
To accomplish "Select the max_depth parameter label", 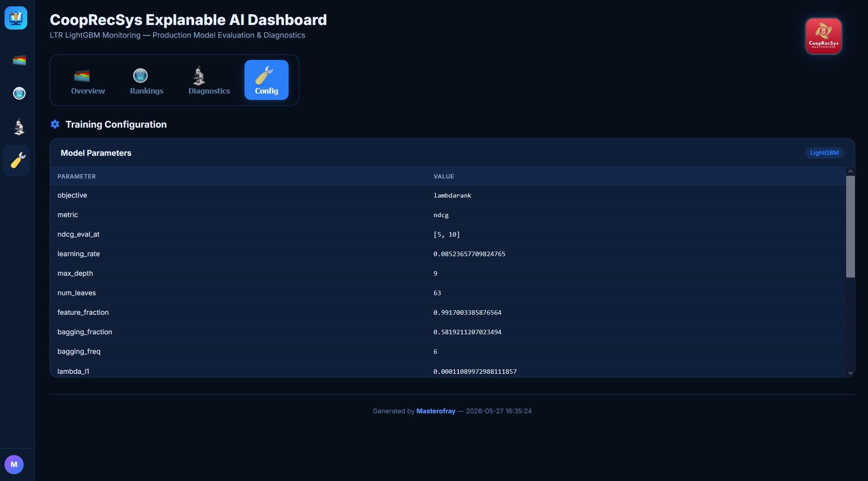I will click(x=75, y=273).
